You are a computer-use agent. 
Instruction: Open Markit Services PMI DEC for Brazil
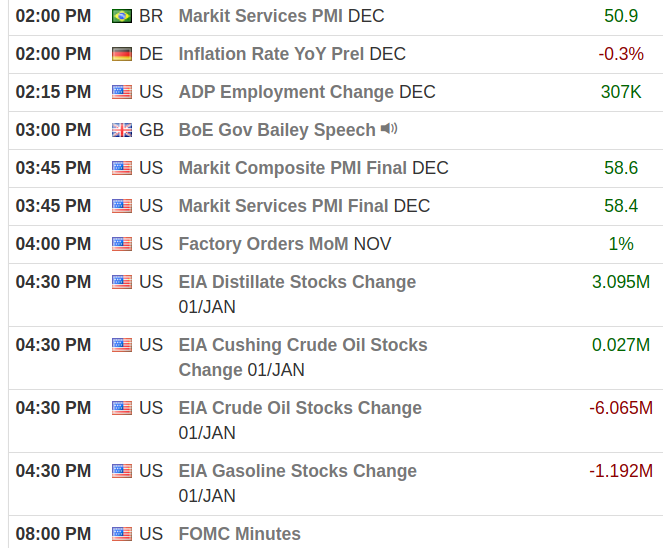(x=261, y=16)
